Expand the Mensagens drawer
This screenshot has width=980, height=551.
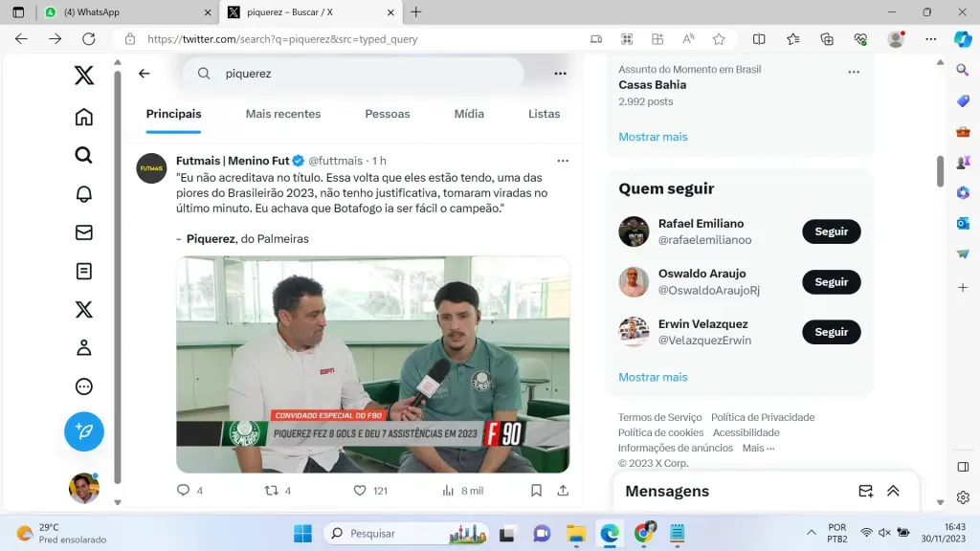893,491
